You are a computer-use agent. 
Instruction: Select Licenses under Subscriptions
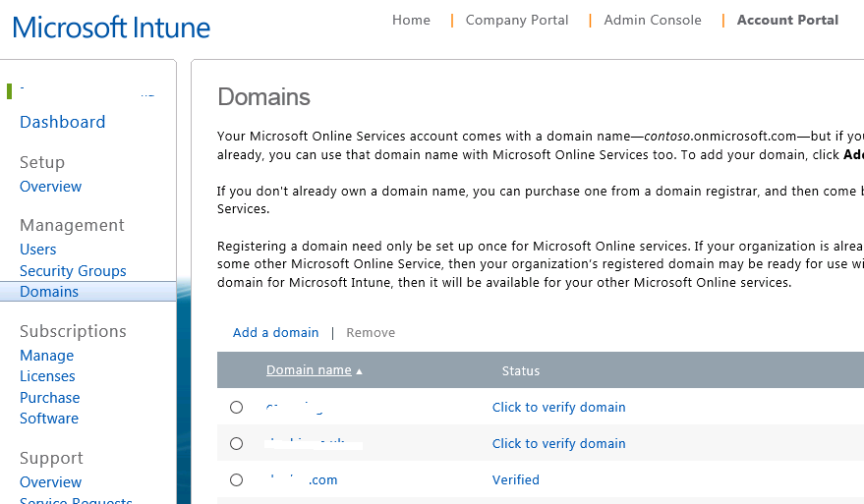[47, 376]
